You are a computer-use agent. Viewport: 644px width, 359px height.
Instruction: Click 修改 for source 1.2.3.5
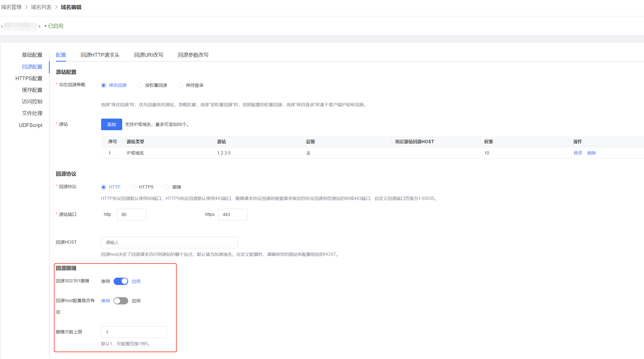pyautogui.click(x=578, y=153)
